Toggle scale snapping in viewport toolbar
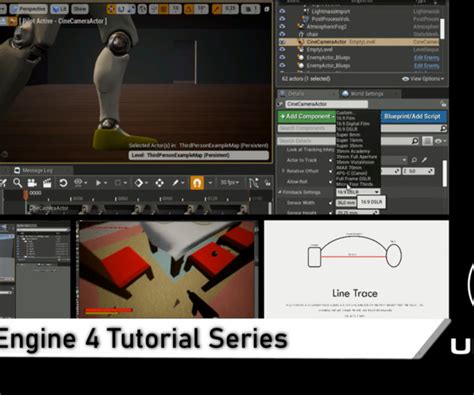Screen dimensions: 474x395 point(216,9)
